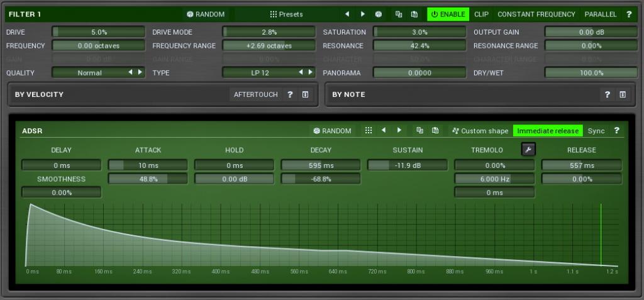
Task: Click HOLD time 0 ms field
Action: point(235,165)
